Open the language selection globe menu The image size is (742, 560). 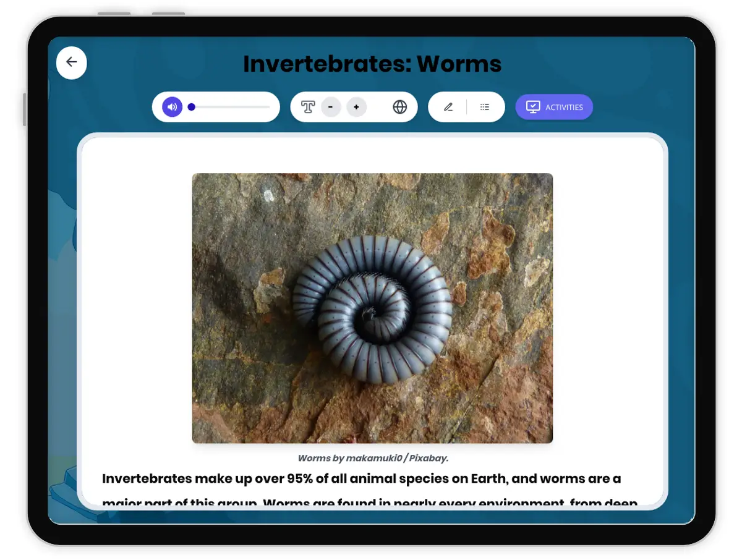[x=399, y=106]
